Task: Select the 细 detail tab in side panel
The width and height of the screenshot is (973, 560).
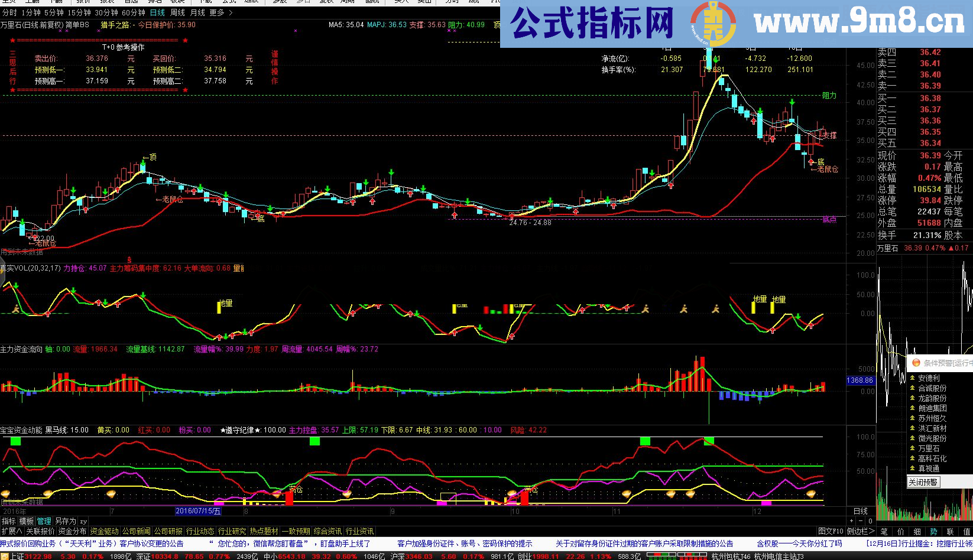Action: [x=917, y=532]
